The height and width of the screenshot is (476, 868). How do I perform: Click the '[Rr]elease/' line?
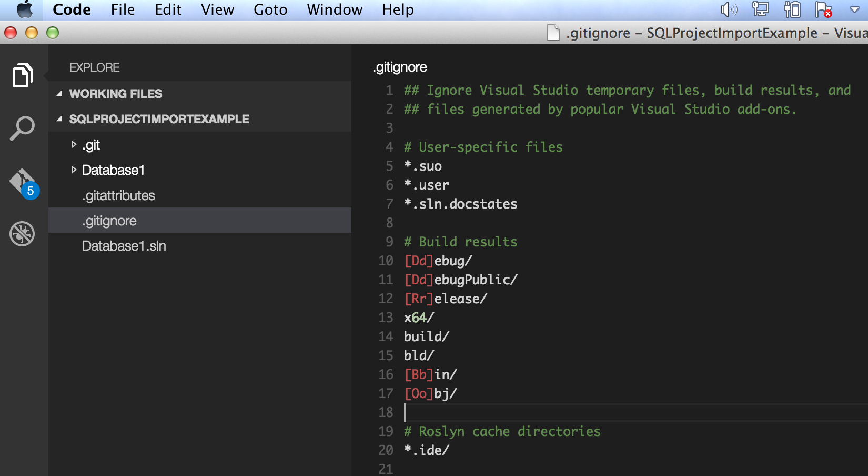tap(446, 299)
